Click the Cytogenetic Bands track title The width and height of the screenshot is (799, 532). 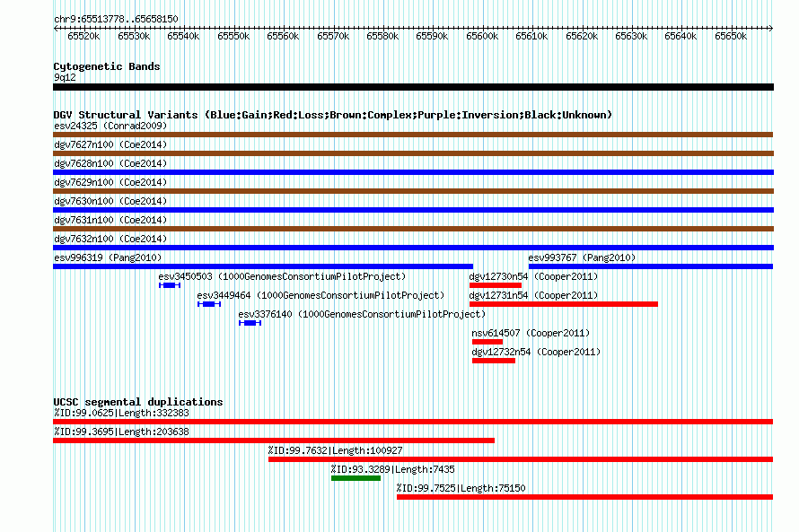[107, 66]
